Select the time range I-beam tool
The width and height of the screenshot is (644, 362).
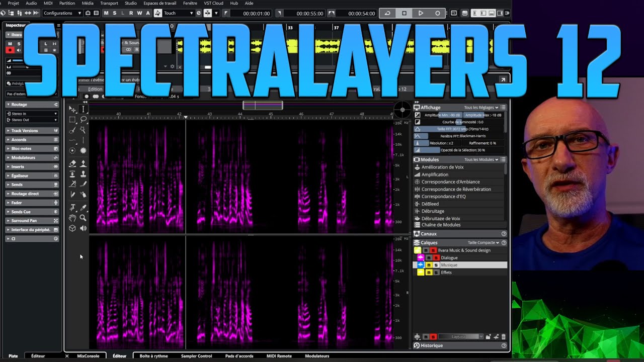(84, 109)
